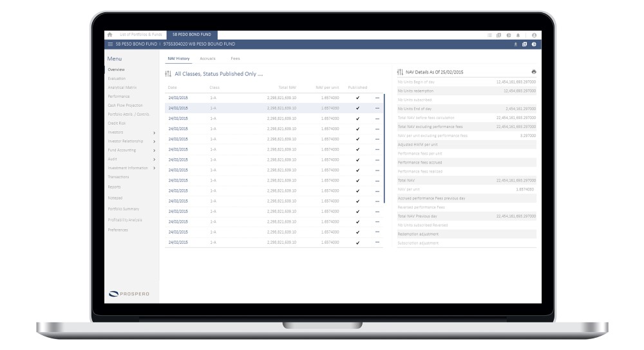Toggle Published checkmark on highlighted row

tap(357, 108)
